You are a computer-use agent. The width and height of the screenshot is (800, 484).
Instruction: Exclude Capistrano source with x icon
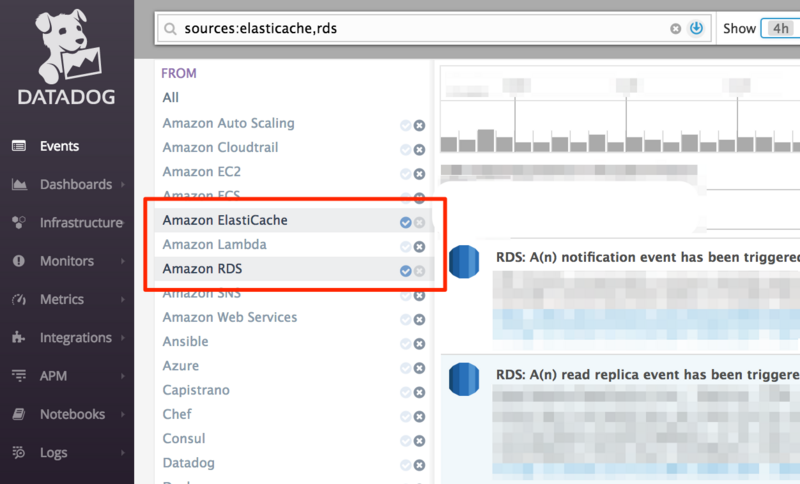coord(419,392)
